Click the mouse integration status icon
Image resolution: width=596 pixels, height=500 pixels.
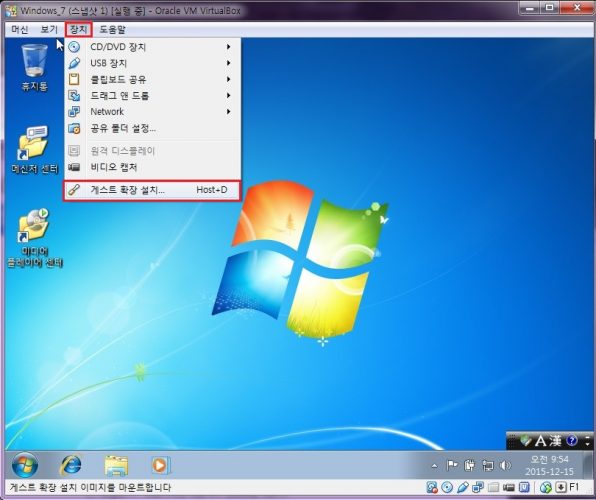click(x=546, y=487)
